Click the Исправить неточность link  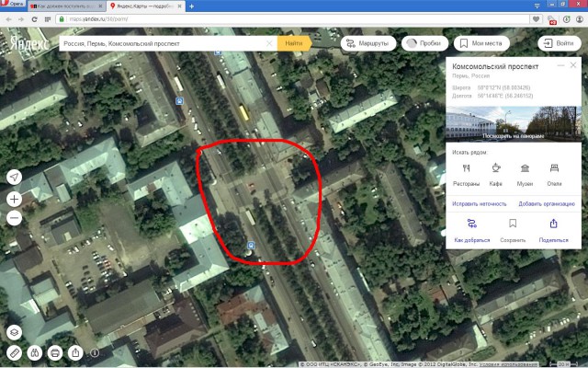click(x=480, y=204)
